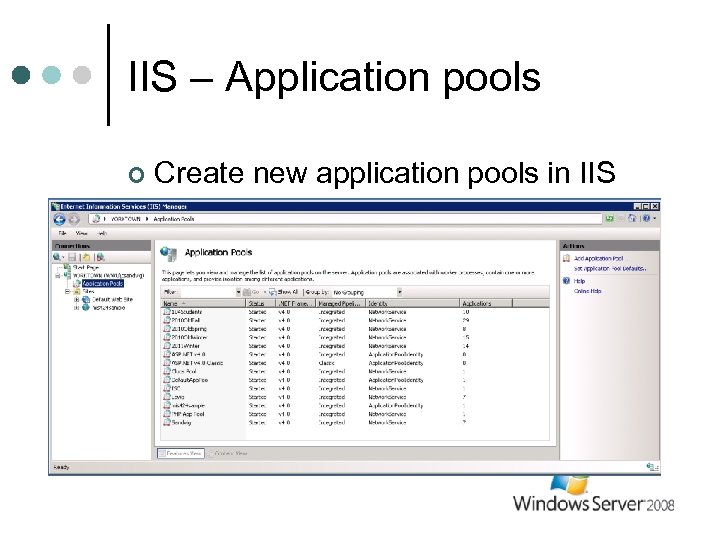The width and height of the screenshot is (720, 540).
Task: Open the blue Help icon in address toolbar
Action: 646,219
